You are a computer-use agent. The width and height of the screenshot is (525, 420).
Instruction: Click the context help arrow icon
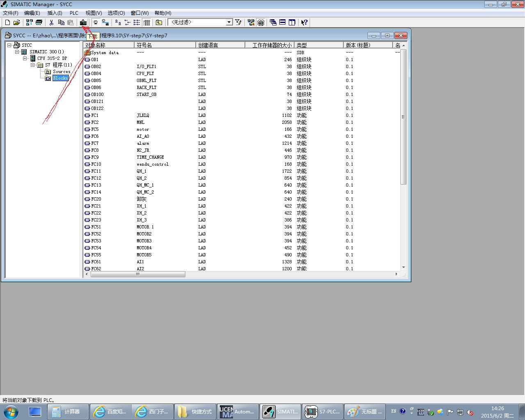304,23
